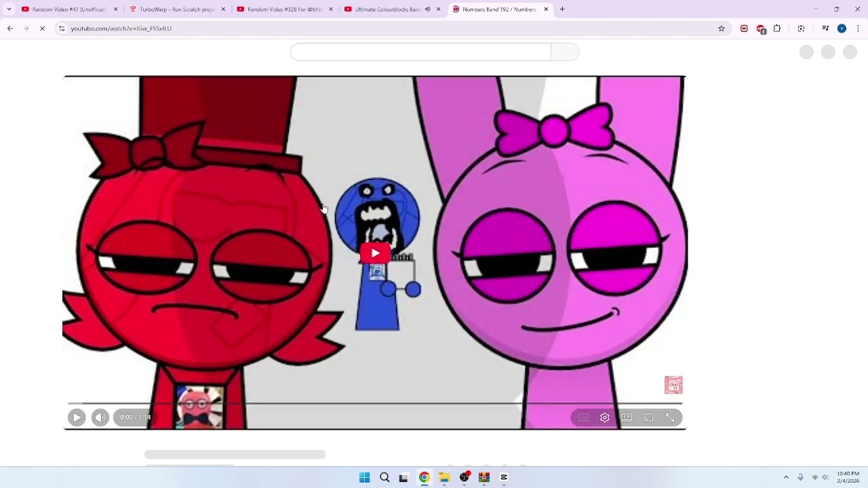Open Task View on the taskbar

pos(404,478)
